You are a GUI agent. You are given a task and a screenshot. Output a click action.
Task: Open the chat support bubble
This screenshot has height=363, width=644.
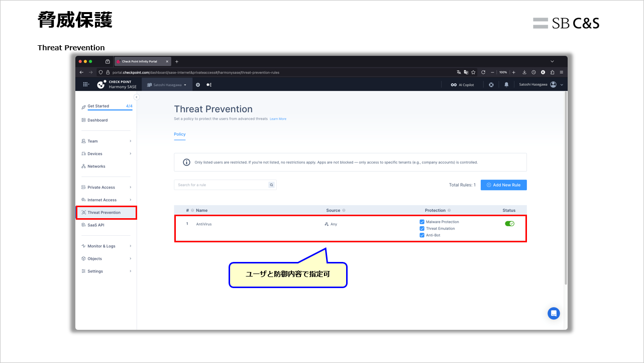click(554, 313)
